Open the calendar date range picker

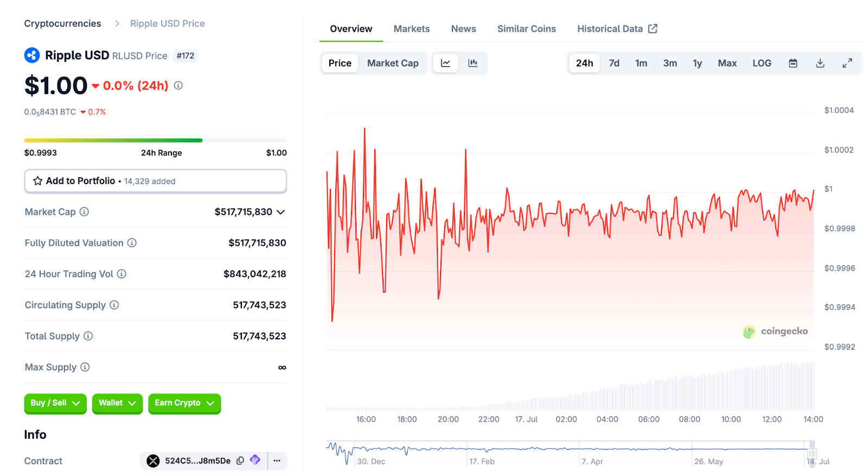click(x=793, y=63)
